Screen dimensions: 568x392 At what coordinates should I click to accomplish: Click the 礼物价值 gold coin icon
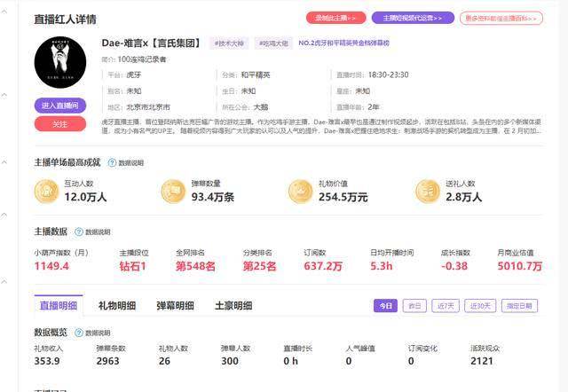point(301,191)
